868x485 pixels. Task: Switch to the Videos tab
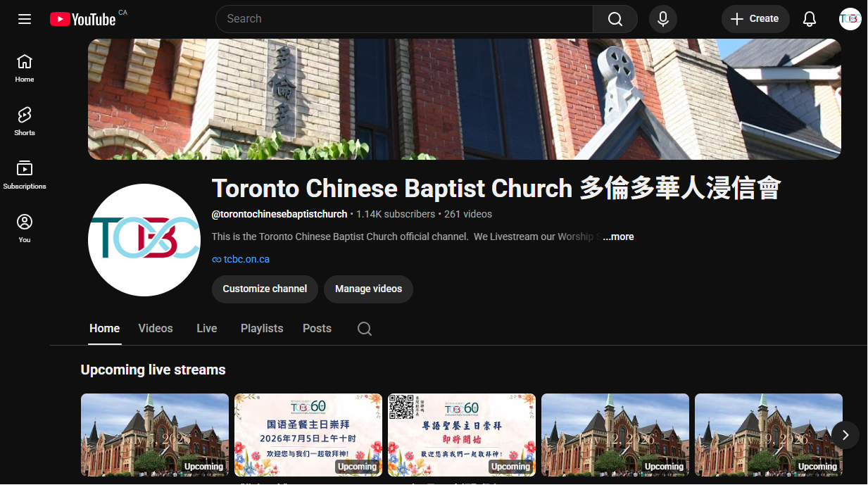coord(156,329)
